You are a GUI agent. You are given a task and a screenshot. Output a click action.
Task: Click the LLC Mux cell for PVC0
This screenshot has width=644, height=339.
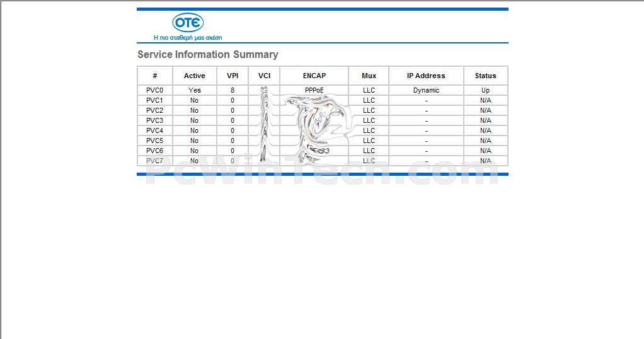click(x=369, y=90)
